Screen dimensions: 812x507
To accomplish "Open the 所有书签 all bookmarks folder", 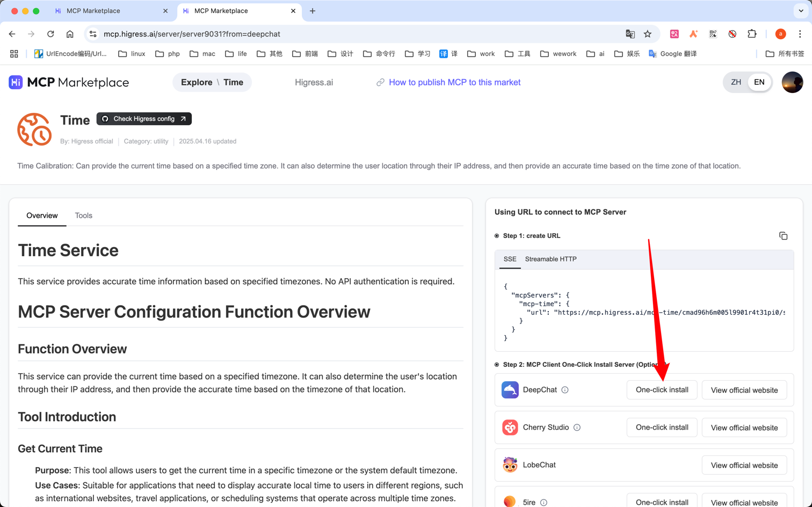I will (x=785, y=54).
